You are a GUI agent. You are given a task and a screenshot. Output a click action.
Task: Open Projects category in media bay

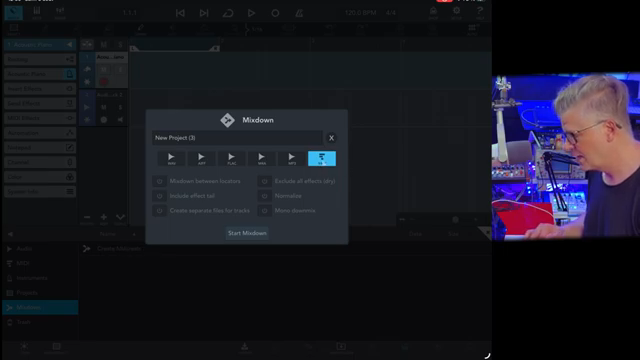(x=40, y=293)
